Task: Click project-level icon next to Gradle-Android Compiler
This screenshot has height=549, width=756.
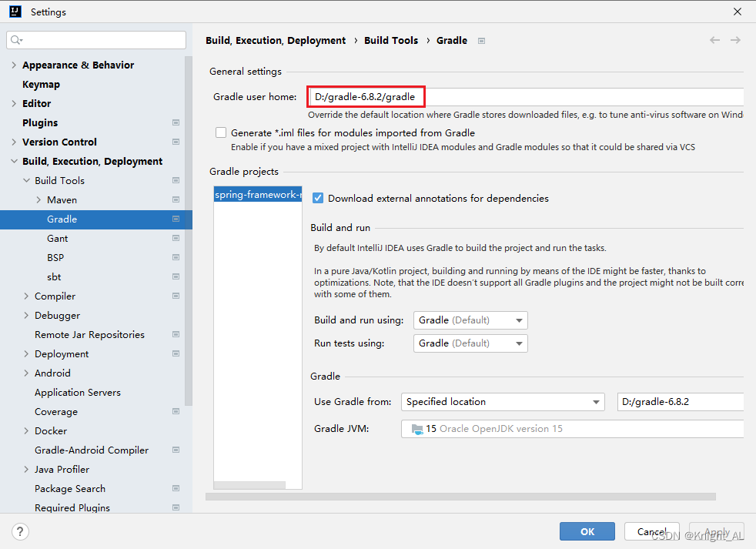Action: pos(176,450)
